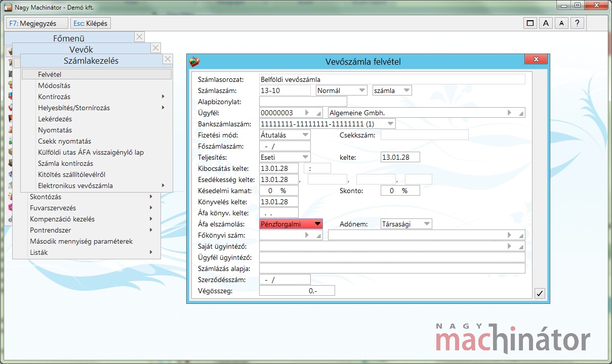The height and width of the screenshot is (364, 612).
Task: Close the Vevők panel with its X
Action: coord(156,48)
